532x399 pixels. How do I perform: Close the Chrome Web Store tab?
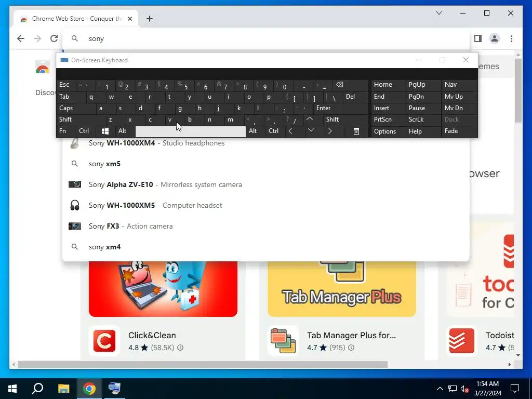tap(130, 19)
